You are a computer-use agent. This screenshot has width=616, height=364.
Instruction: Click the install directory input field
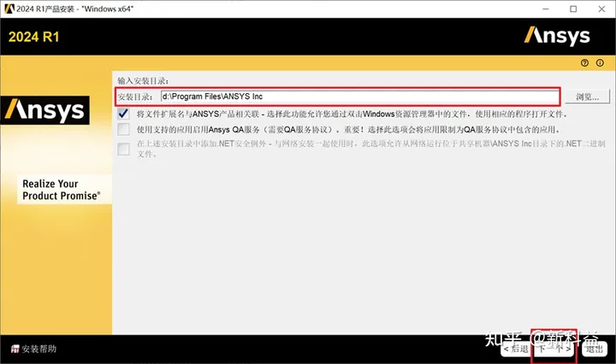pyautogui.click(x=360, y=97)
